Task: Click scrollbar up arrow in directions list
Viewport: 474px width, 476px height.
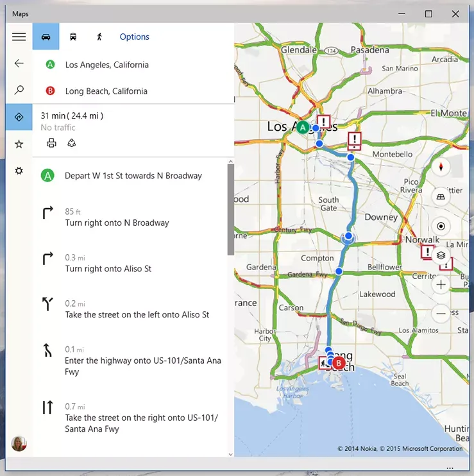Action: [231, 162]
